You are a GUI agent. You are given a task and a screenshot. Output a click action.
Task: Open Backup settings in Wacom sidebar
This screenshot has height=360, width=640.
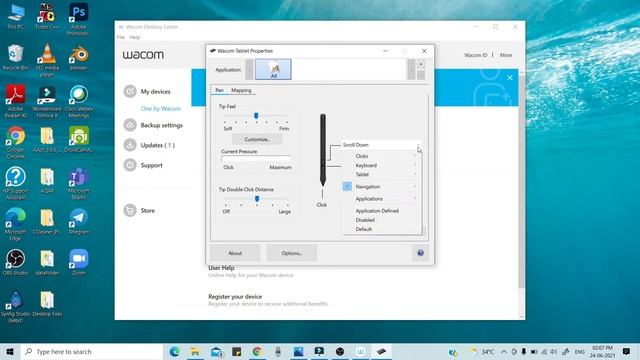click(153, 125)
